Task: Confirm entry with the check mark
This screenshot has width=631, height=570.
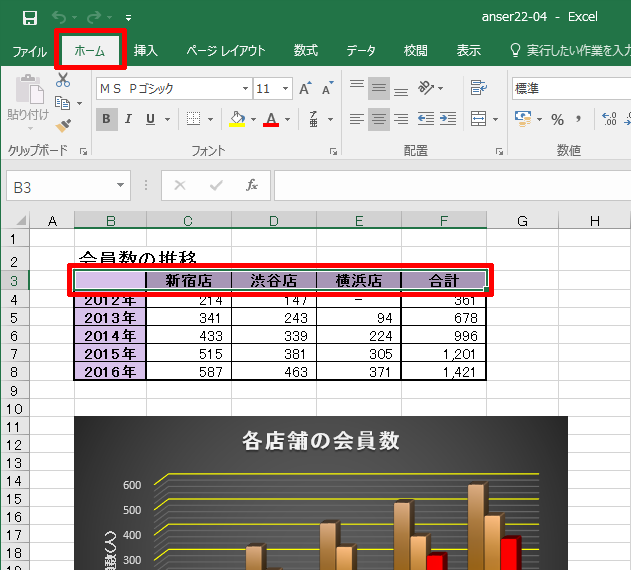Action: coord(216,186)
